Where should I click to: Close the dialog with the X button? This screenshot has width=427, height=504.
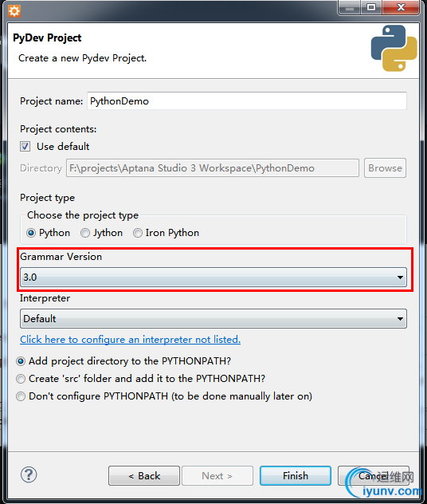pyautogui.click(x=401, y=8)
